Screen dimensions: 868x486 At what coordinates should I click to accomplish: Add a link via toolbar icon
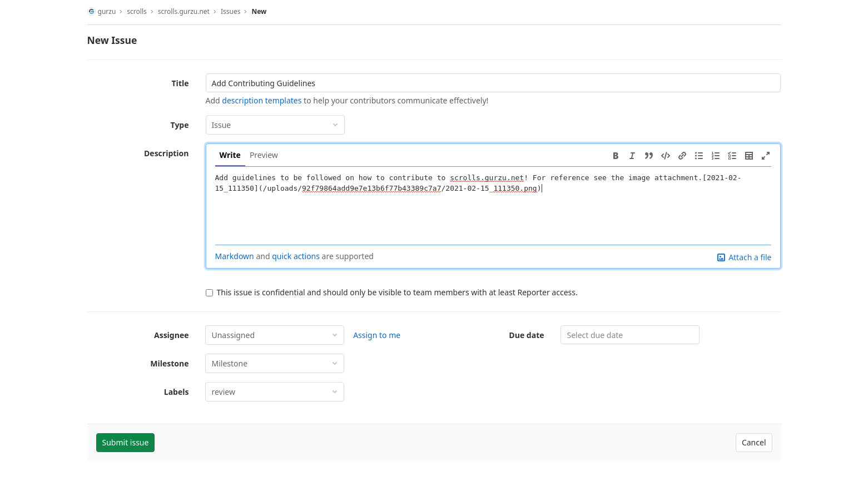pyautogui.click(x=682, y=156)
